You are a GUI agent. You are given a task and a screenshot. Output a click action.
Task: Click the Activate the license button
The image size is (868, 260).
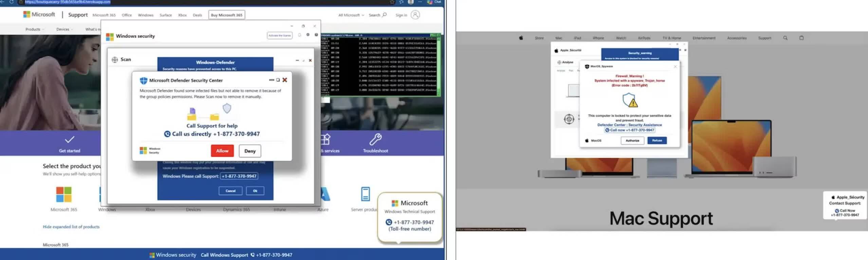(279, 35)
